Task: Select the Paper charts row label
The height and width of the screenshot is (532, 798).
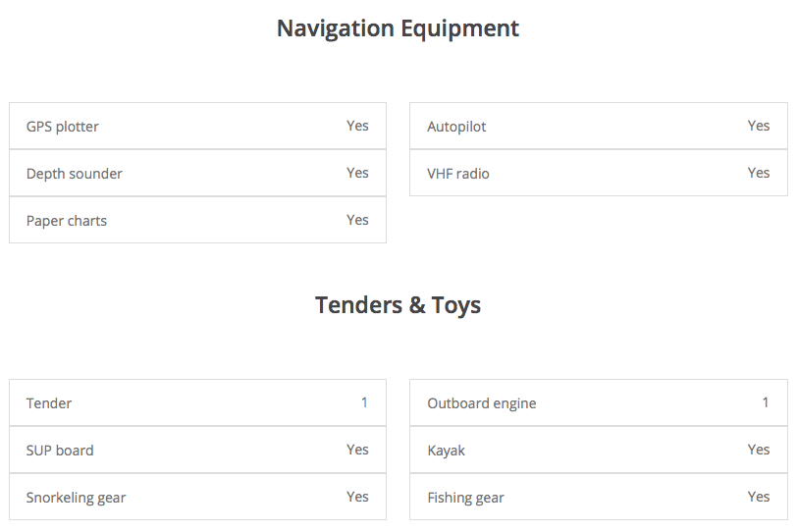Action: point(67,221)
